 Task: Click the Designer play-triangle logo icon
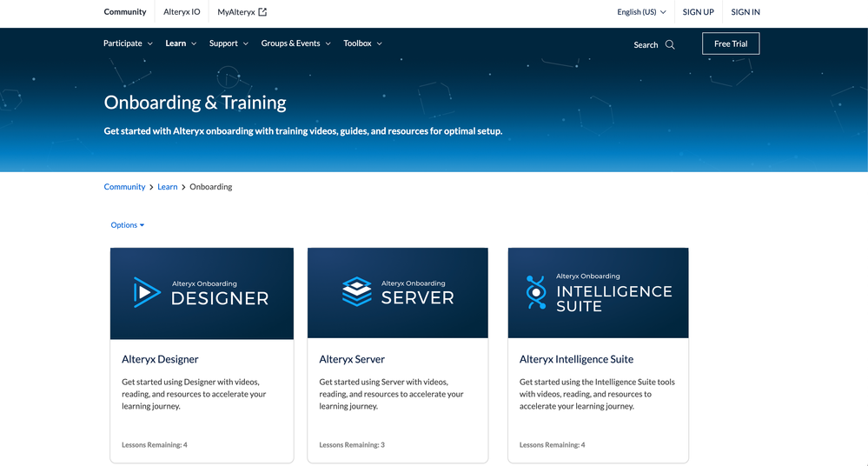147,292
